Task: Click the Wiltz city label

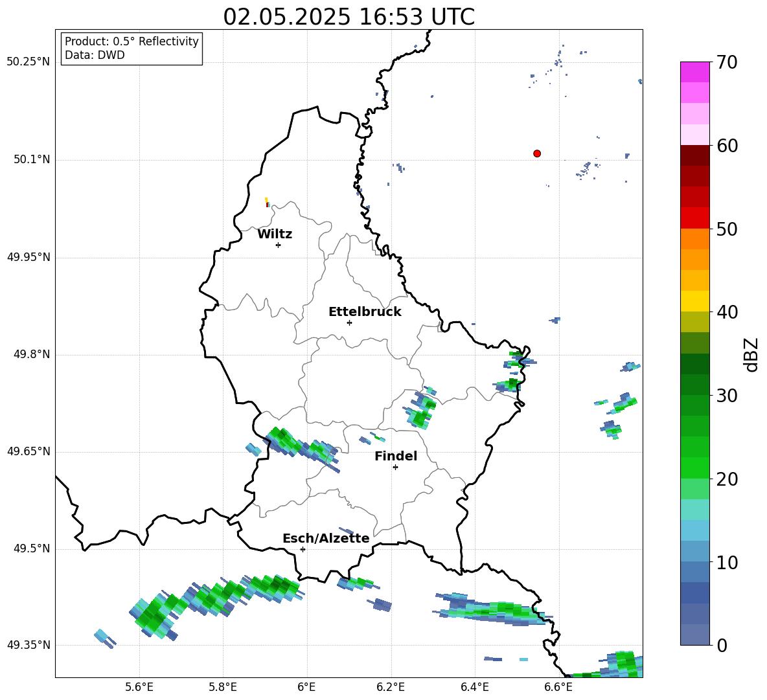Action: tap(275, 234)
